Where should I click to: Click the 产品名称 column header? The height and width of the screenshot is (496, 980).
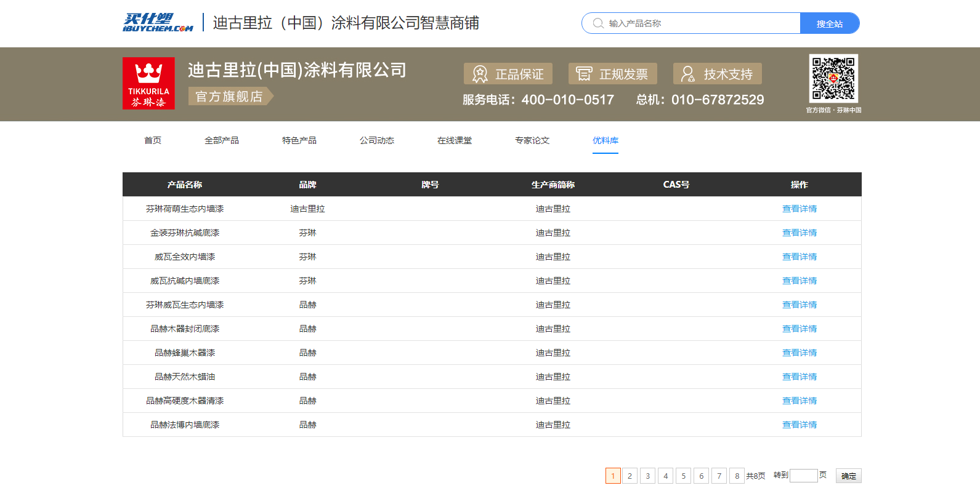pyautogui.click(x=185, y=185)
